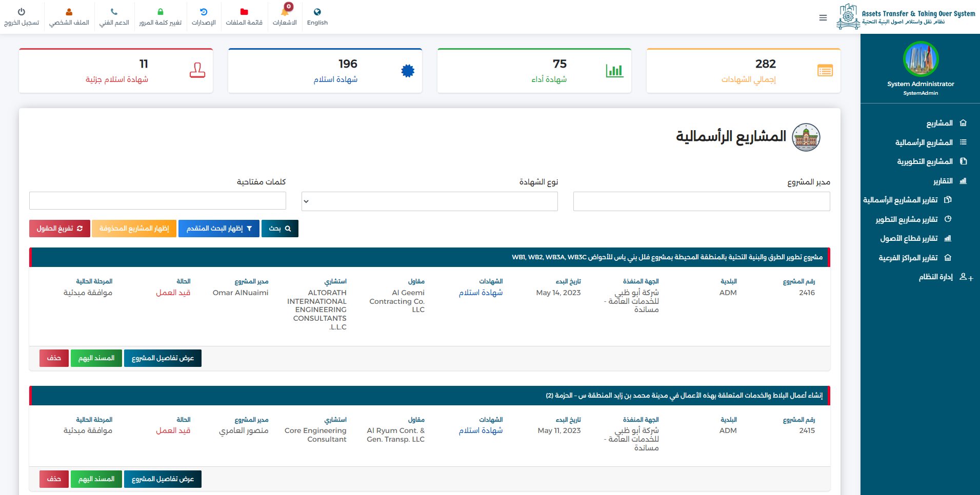Click the list icon on total certificates card

825,71
